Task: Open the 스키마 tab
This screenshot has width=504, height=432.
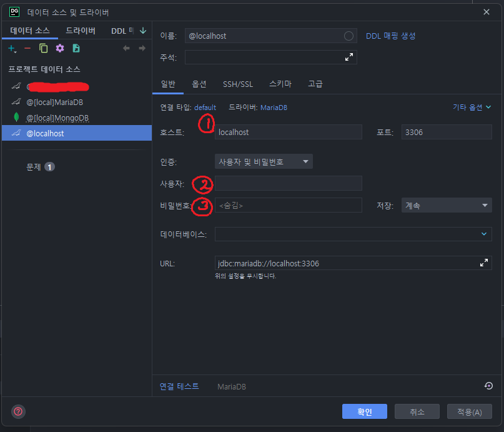Action: 280,84
